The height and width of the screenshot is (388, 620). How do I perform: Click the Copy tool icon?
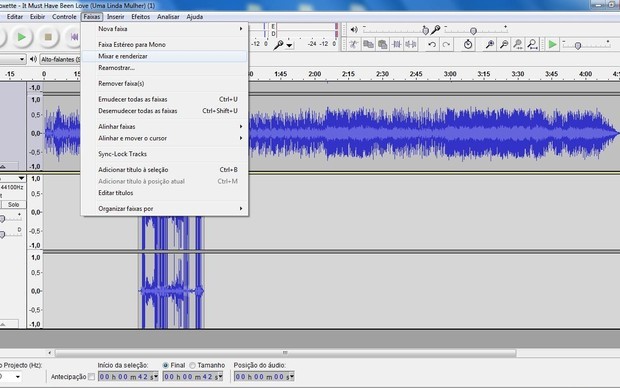pos(368,44)
